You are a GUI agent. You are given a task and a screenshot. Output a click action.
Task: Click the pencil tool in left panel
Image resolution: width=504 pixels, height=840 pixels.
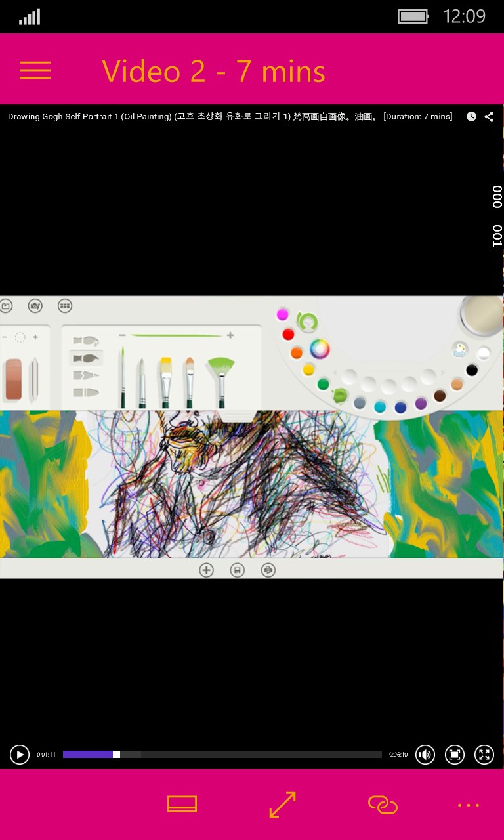[33, 379]
